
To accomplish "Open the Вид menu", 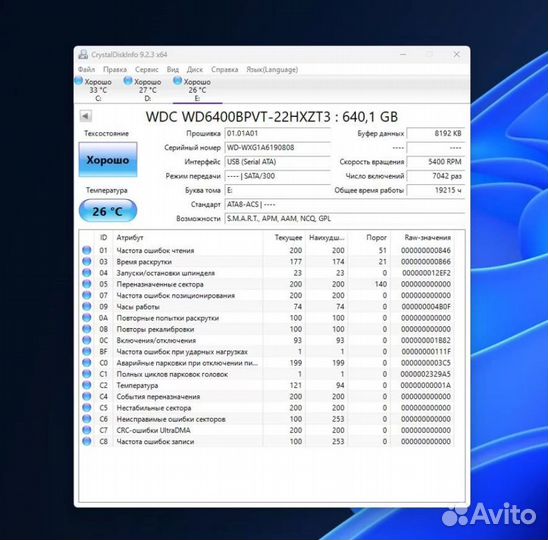I will [x=173, y=70].
